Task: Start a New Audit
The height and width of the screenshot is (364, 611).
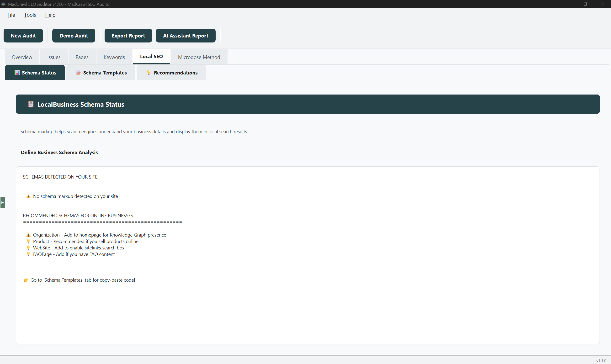Action: coord(23,36)
